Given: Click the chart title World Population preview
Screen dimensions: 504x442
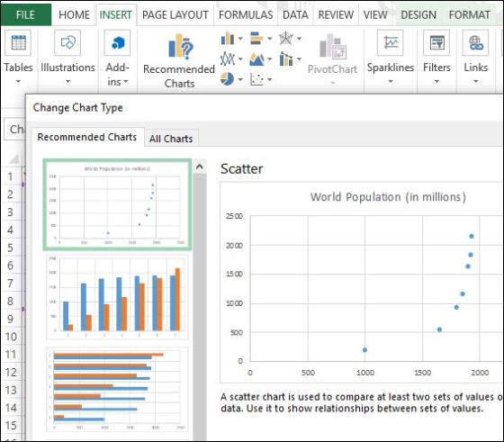Looking at the screenshot, I should [x=388, y=197].
